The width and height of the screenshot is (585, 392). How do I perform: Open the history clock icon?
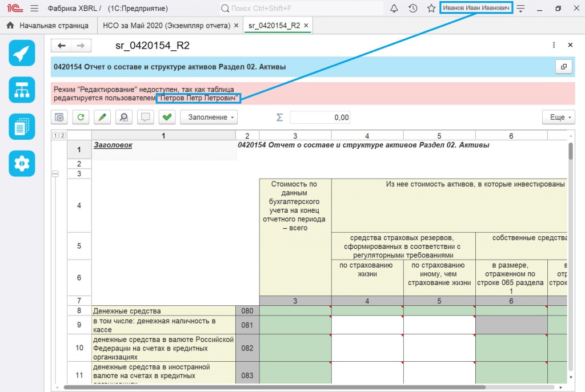tap(412, 8)
